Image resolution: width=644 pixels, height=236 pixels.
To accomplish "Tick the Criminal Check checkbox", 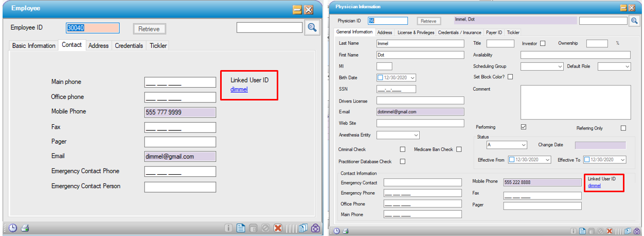I will (x=402, y=149).
